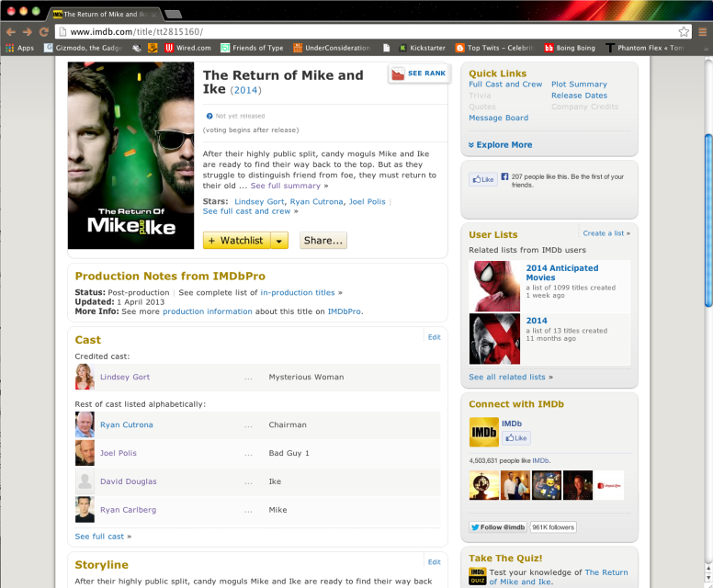713x588 pixels.
Task: Open a new browser tab
Action: (x=174, y=15)
